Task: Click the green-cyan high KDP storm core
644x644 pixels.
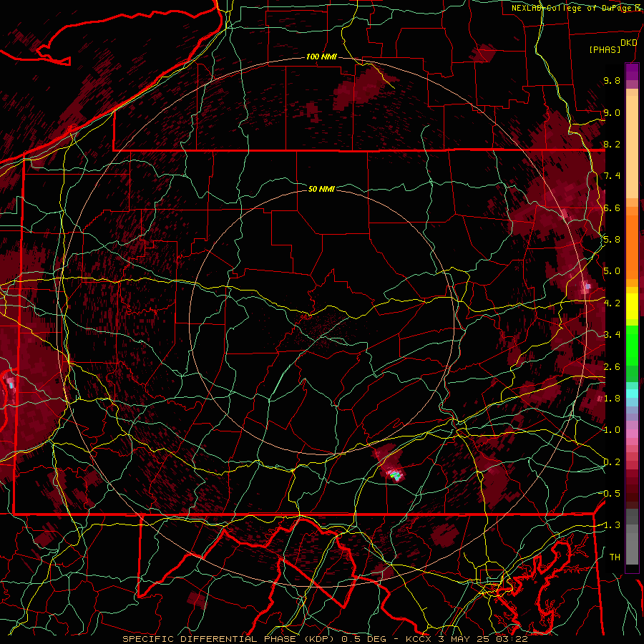Action: pos(396,476)
